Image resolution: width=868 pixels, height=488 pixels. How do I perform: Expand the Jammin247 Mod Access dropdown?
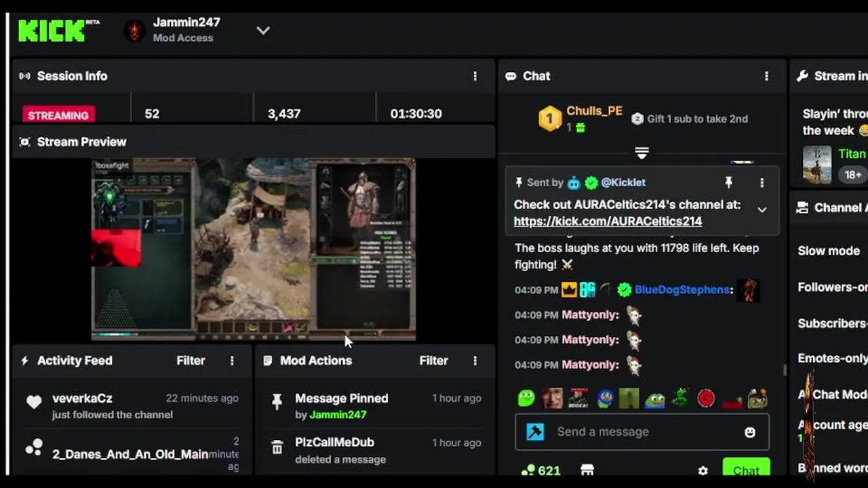click(x=263, y=30)
